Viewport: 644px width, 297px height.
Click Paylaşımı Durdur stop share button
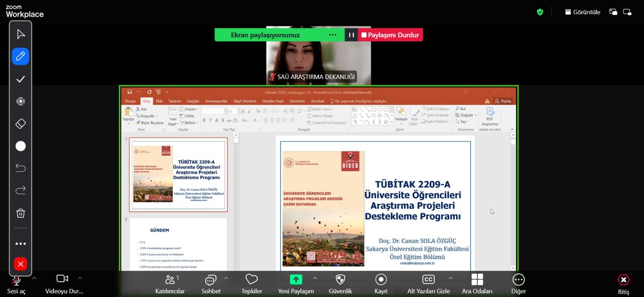click(x=390, y=35)
